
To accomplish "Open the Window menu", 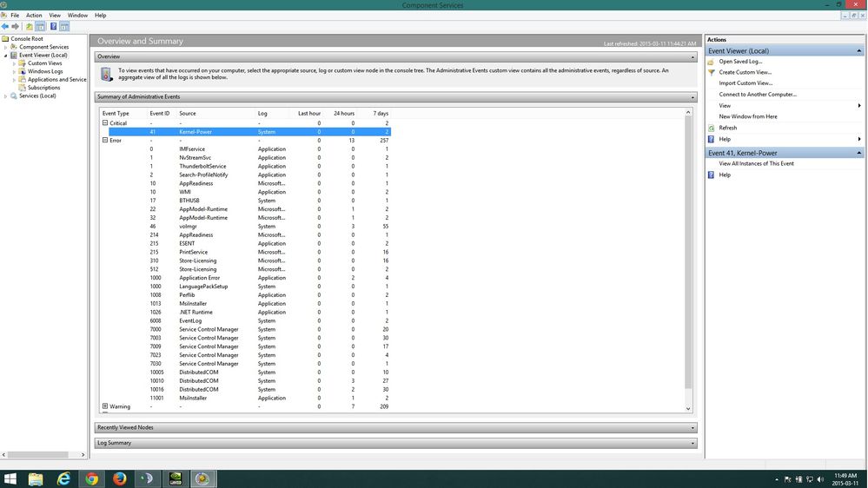I will point(77,16).
